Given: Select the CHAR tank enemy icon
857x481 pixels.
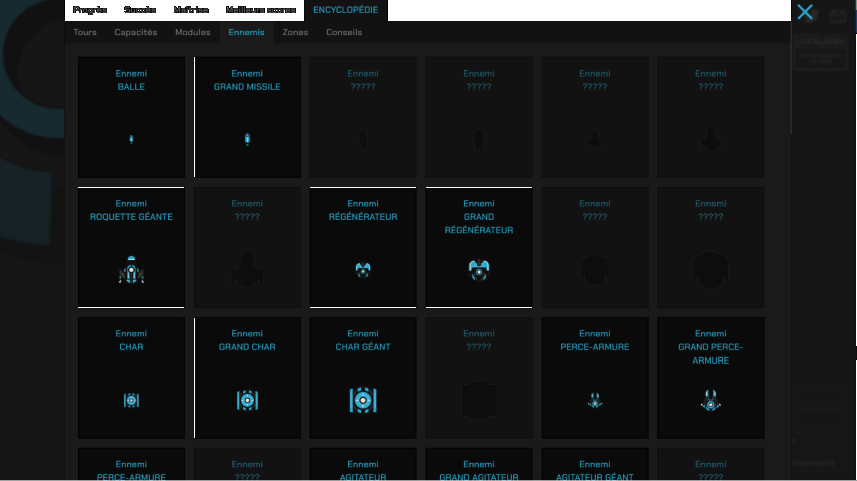Looking at the screenshot, I should point(131,401).
